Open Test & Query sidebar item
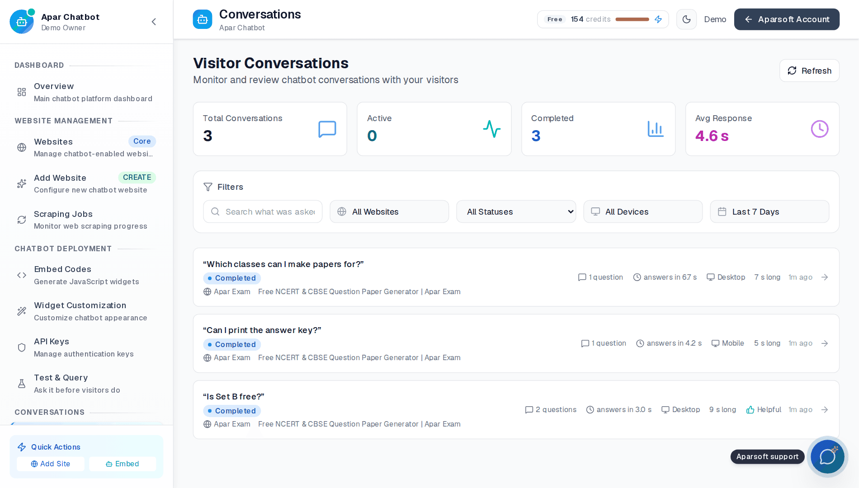 (x=86, y=384)
